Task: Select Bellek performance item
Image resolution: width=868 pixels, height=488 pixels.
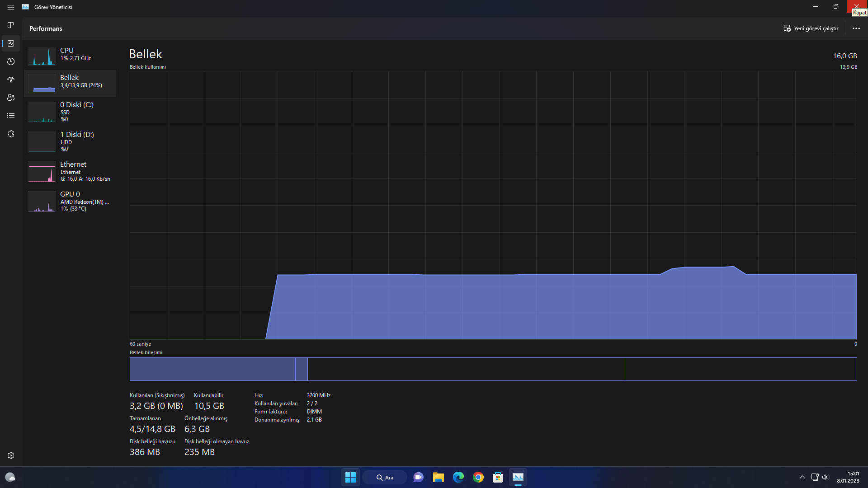Action: (x=70, y=83)
